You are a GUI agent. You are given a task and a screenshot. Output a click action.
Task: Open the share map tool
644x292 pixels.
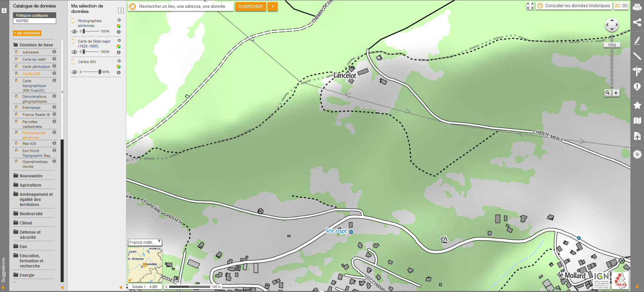pyautogui.click(x=637, y=23)
